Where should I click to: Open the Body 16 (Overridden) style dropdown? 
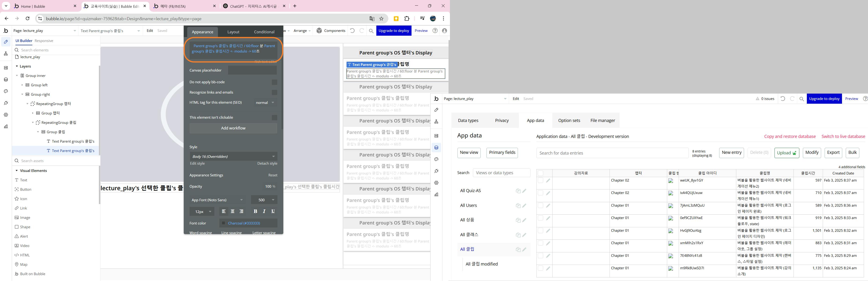233,156
